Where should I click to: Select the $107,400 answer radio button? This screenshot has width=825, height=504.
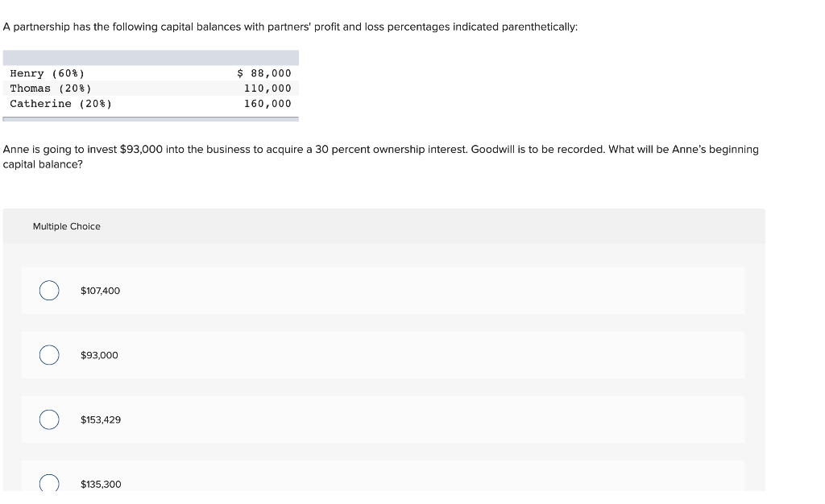[48, 290]
